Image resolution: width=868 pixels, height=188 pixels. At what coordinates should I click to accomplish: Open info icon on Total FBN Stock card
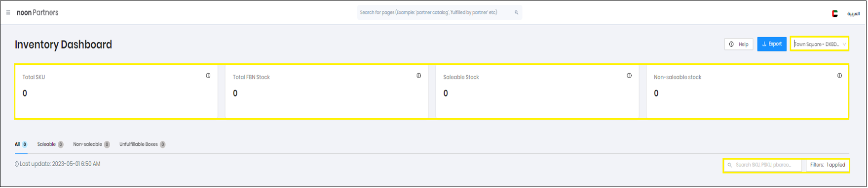[419, 76]
